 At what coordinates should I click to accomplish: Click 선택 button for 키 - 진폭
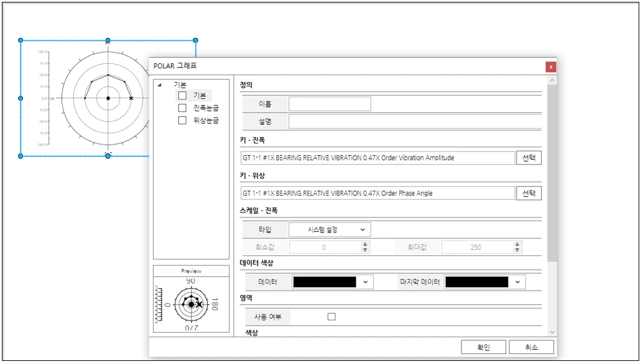click(529, 158)
